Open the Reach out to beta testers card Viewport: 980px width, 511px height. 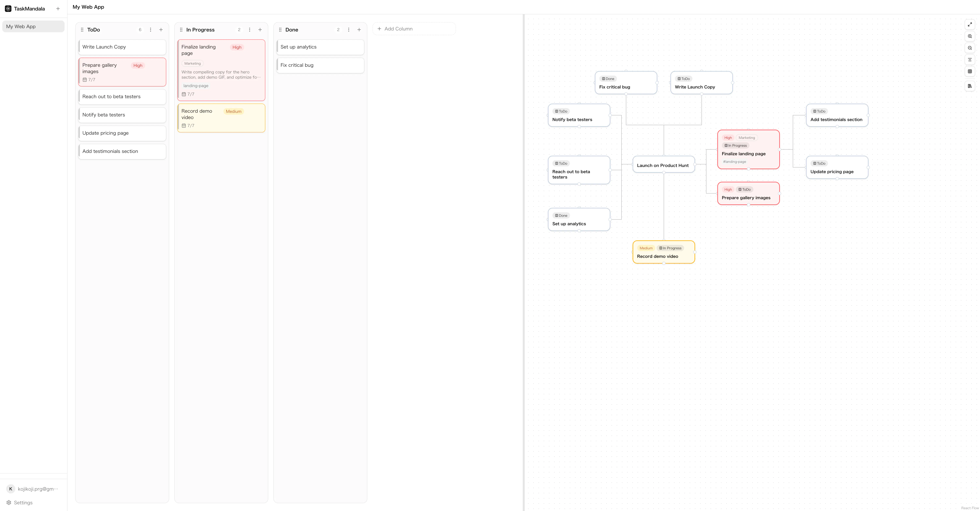click(x=122, y=97)
